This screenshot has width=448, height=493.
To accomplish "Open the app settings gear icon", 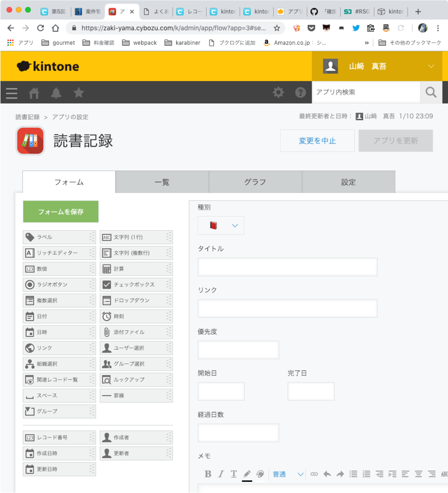I will pyautogui.click(x=278, y=92).
